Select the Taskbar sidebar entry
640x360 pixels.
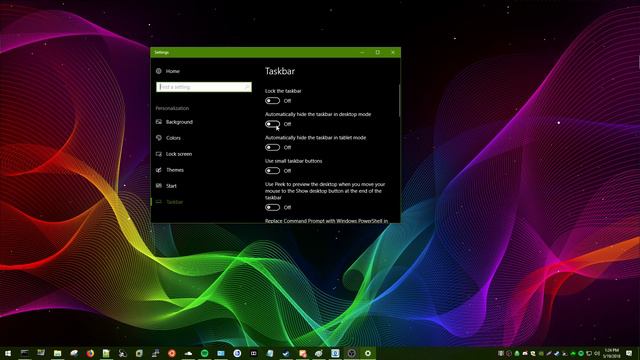pyautogui.click(x=169, y=202)
